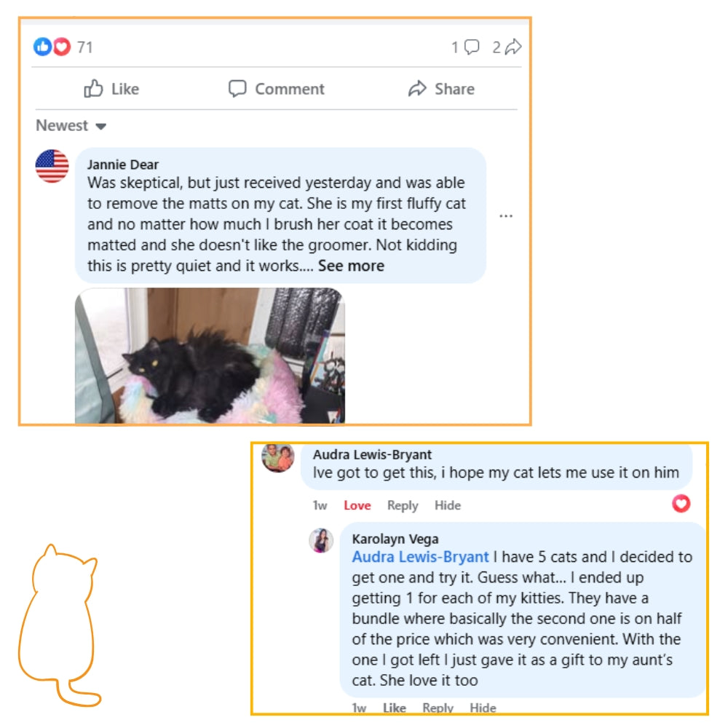The image size is (728, 728).
Task: Open Audra Lewis-Bryant's profile picture
Action: pos(278,457)
